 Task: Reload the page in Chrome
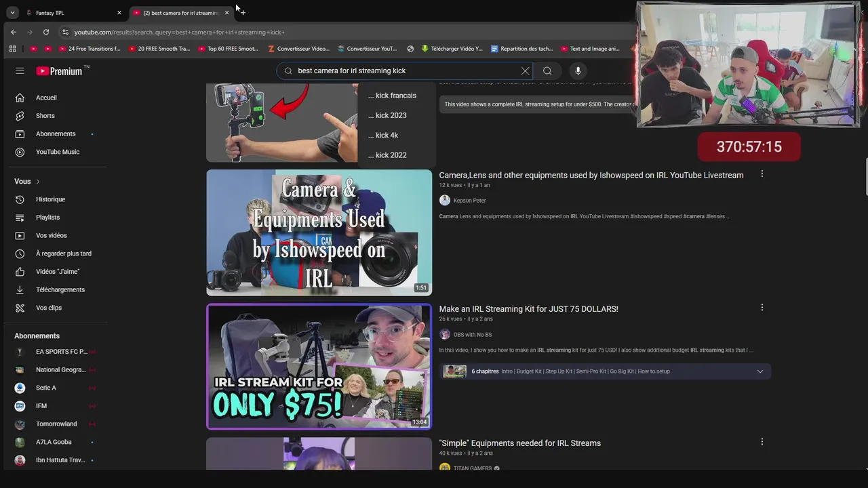click(x=45, y=32)
